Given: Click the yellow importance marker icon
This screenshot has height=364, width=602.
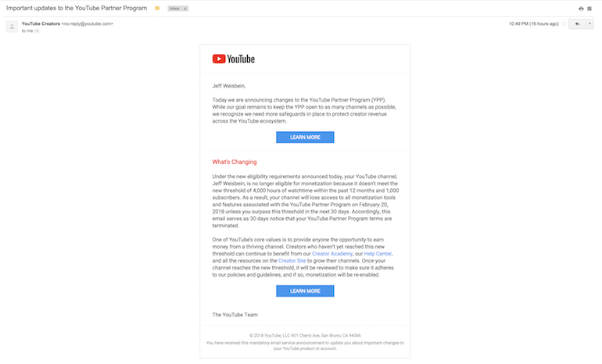Looking at the screenshot, I should [157, 8].
